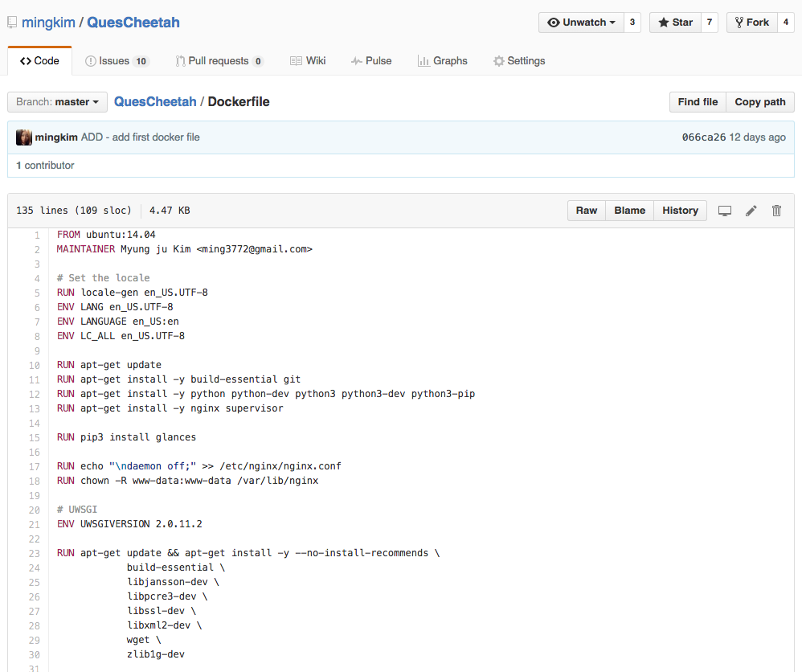The height and width of the screenshot is (672, 802).
Task: Delete this file using the trash icon
Action: [x=776, y=211]
